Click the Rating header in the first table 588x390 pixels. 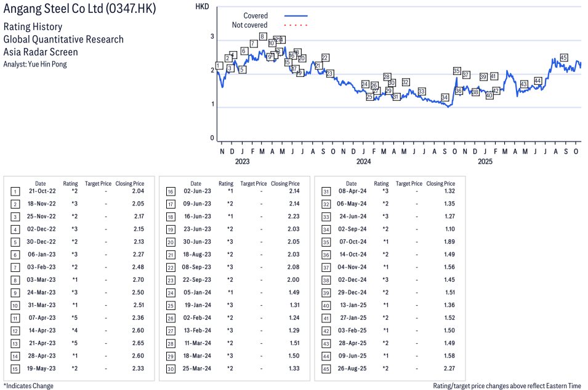pos(70,183)
